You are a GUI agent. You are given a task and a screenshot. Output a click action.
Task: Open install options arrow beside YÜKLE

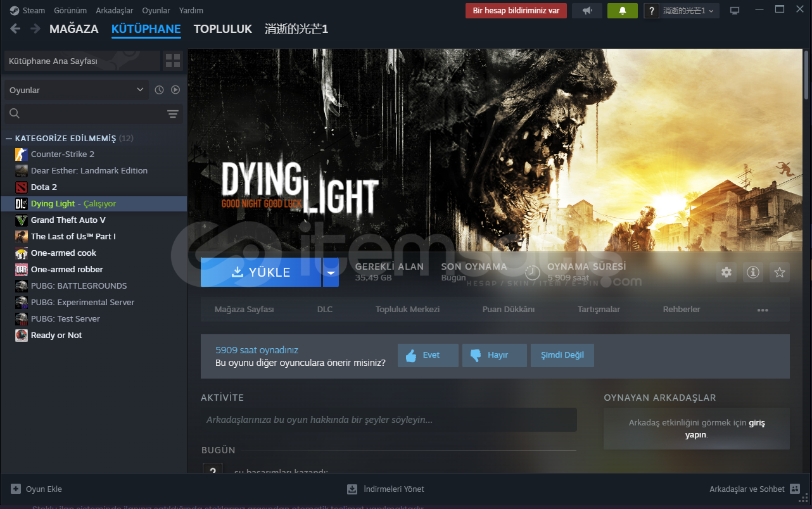click(x=331, y=272)
